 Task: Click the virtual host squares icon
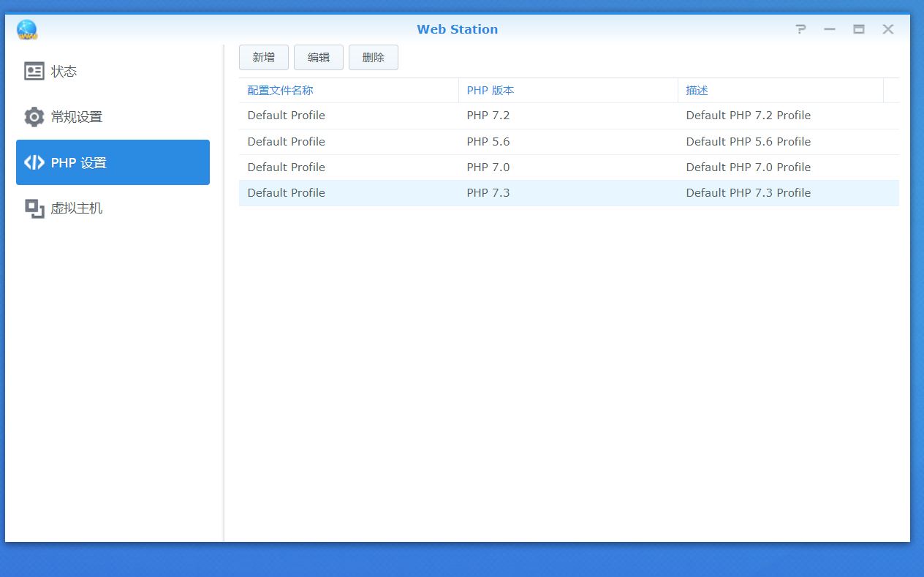coord(34,208)
